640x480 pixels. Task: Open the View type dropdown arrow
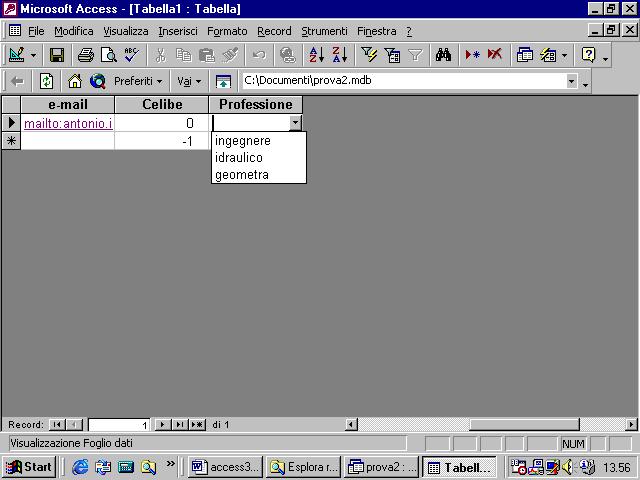coord(33,55)
